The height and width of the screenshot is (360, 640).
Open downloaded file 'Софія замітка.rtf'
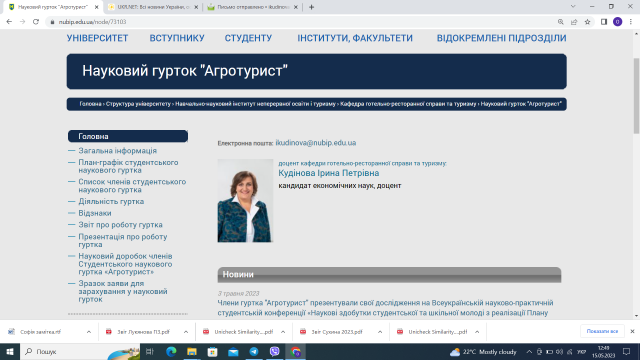point(40,332)
